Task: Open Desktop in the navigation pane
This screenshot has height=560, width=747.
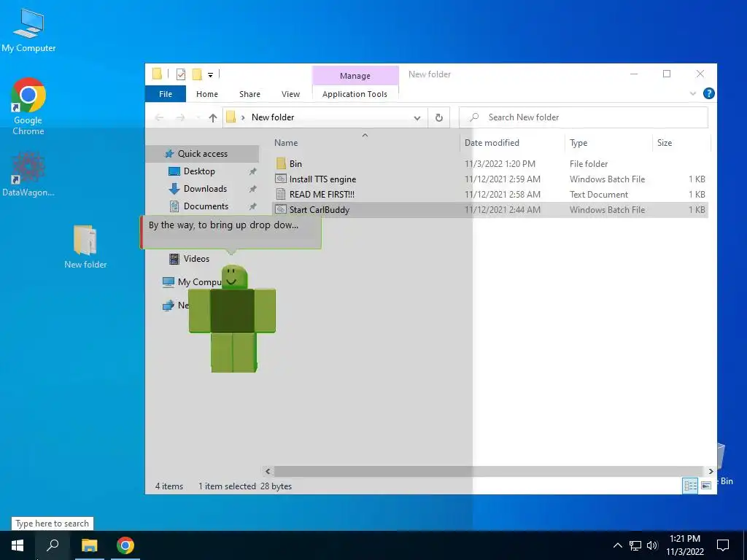Action: click(199, 171)
